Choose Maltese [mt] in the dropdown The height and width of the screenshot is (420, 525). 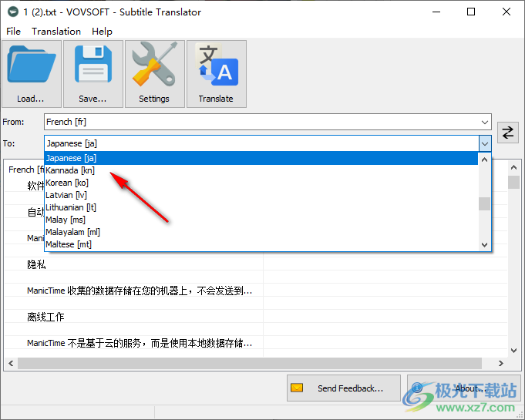click(x=261, y=244)
